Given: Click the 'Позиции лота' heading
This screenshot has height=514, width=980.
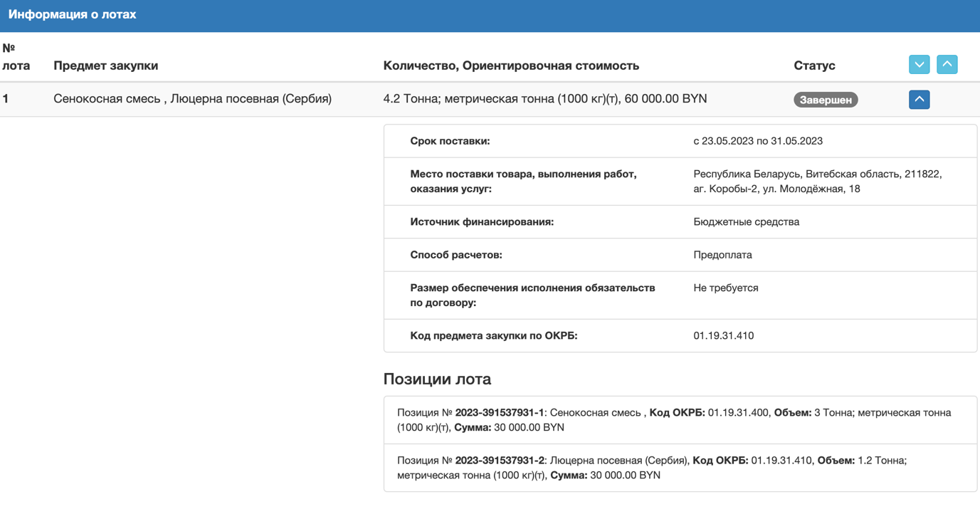Looking at the screenshot, I should click(x=437, y=379).
